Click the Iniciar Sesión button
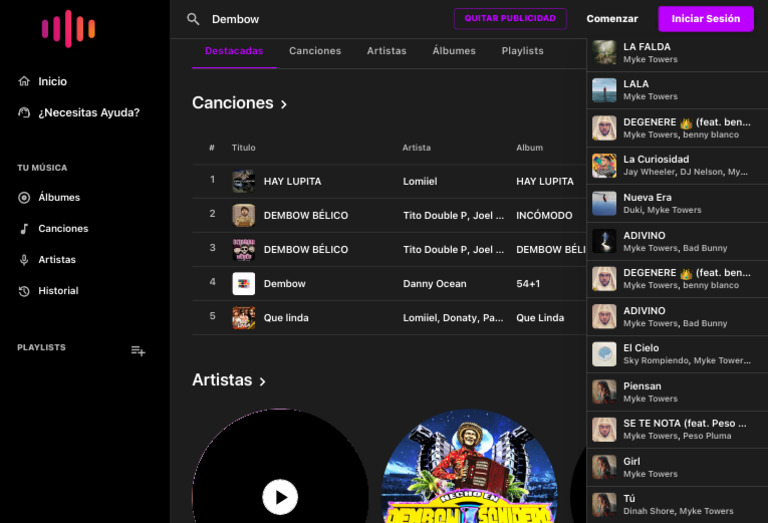 (x=706, y=19)
